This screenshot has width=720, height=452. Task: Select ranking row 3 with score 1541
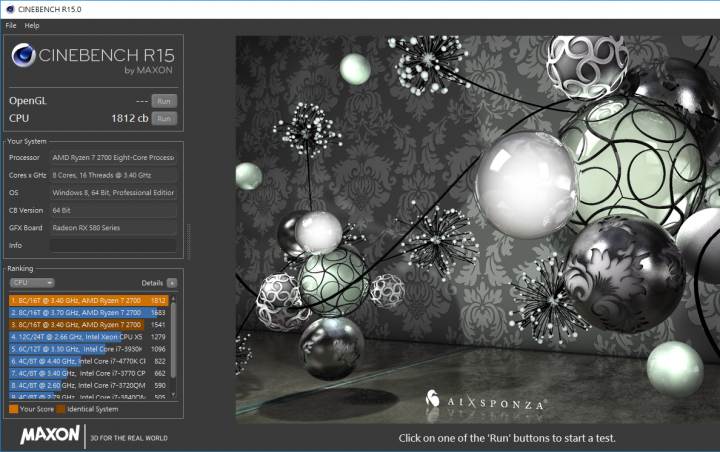89,325
